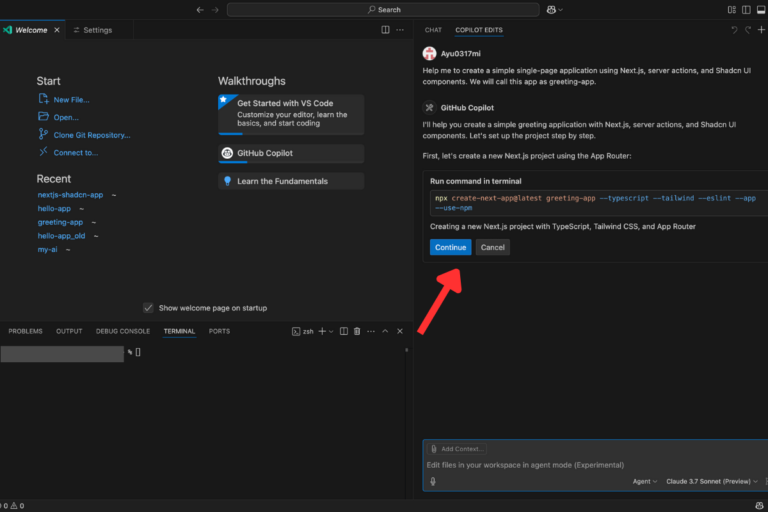Viewport: 768px width, 512px height.
Task: Focus the Copilot edits input field
Action: pyautogui.click(x=595, y=465)
